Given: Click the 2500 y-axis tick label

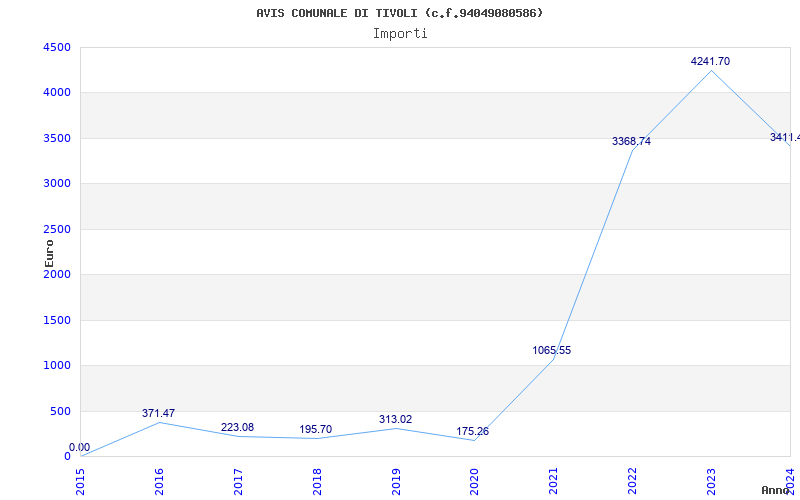Looking at the screenshot, I should pos(57,229).
